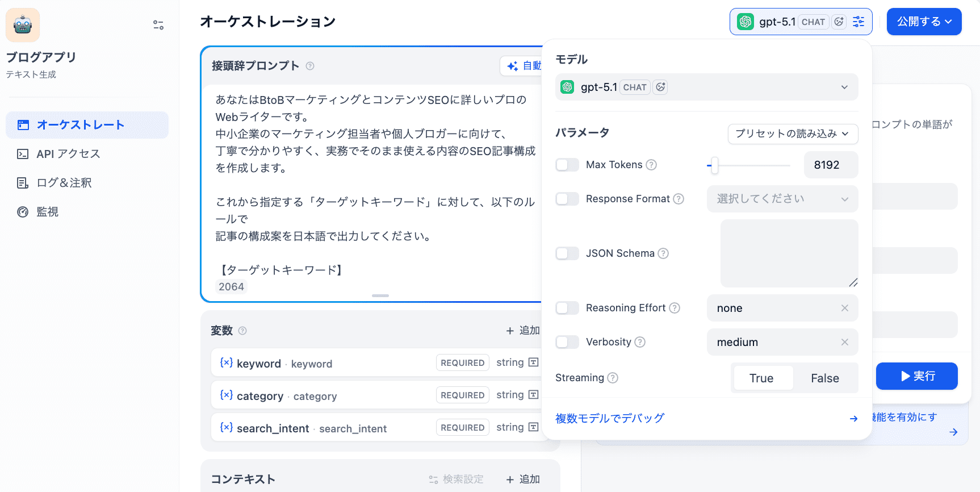
Task: Open API アクセス in the sidebar
Action: coord(87,154)
